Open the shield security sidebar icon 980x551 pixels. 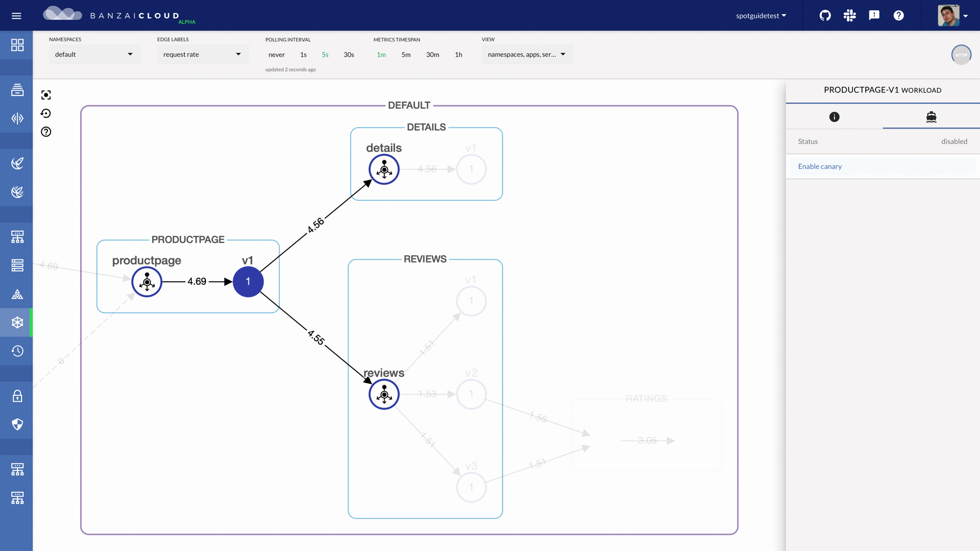[17, 424]
